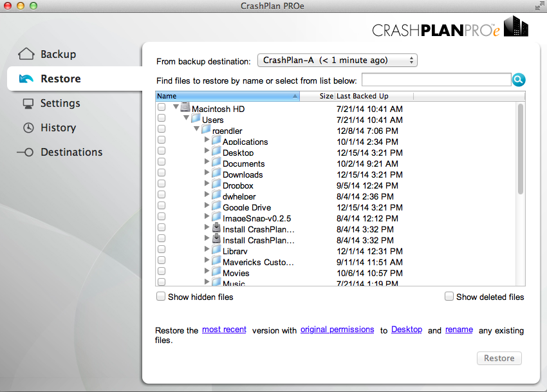Screen dimensions: 547x392
Task: Click the Restore button
Action: coord(499,358)
